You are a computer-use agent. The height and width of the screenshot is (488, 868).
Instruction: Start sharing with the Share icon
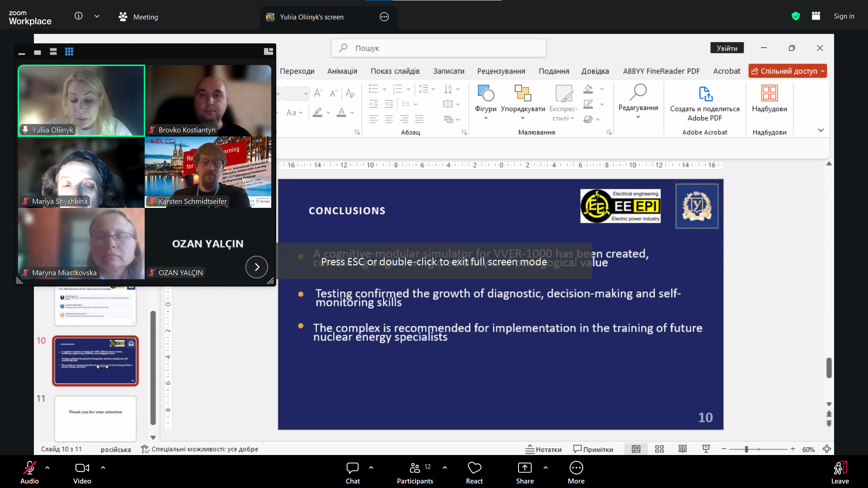(x=524, y=468)
